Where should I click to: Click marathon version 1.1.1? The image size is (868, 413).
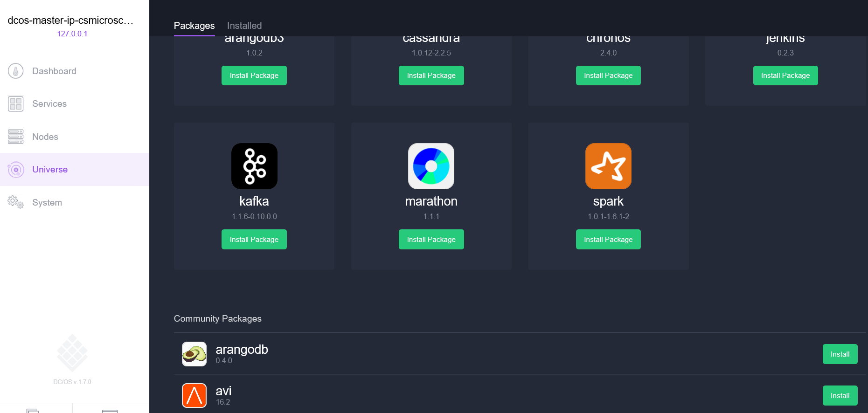click(431, 217)
